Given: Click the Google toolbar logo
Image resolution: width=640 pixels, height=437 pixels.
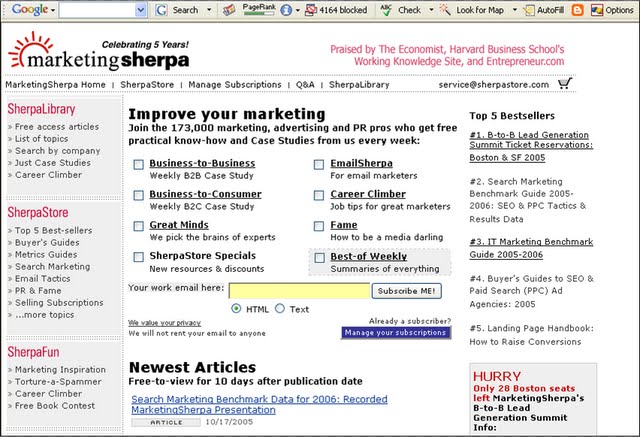Looking at the screenshot, I should (30, 9).
